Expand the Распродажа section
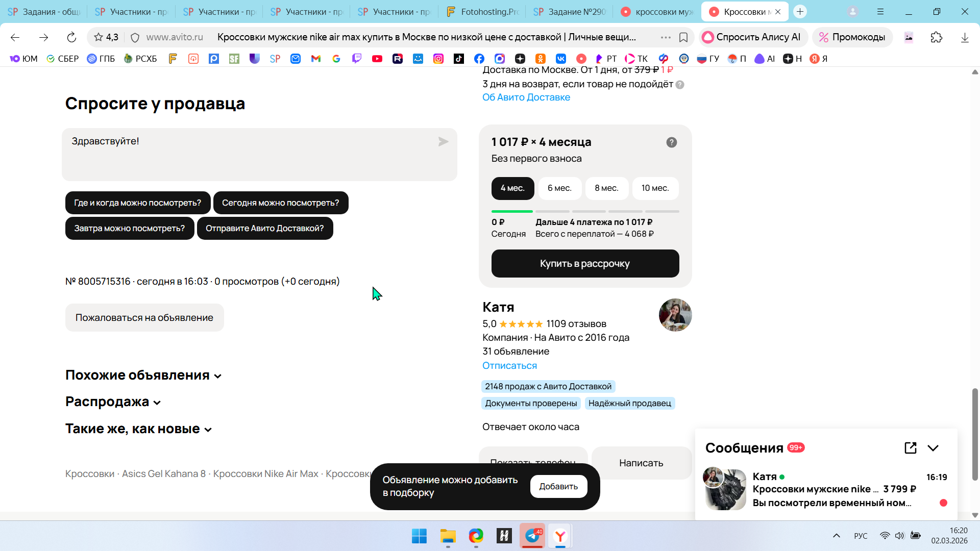The height and width of the screenshot is (551, 980). click(x=113, y=402)
